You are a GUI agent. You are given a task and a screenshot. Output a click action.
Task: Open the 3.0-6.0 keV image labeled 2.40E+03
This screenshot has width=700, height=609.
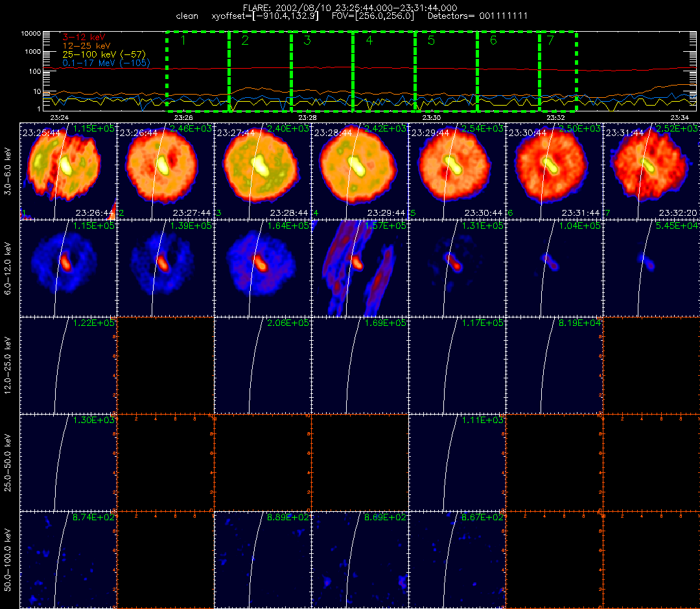tap(263, 171)
